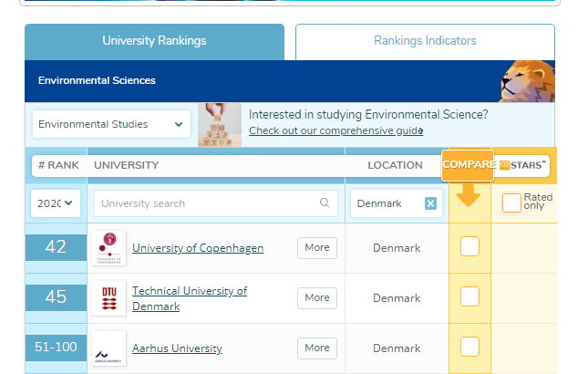Open the comprehensive guide link
This screenshot has width=588, height=374.
[336, 130]
